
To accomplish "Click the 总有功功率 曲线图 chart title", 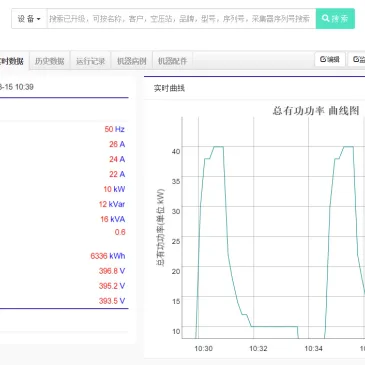I will click(316, 110).
